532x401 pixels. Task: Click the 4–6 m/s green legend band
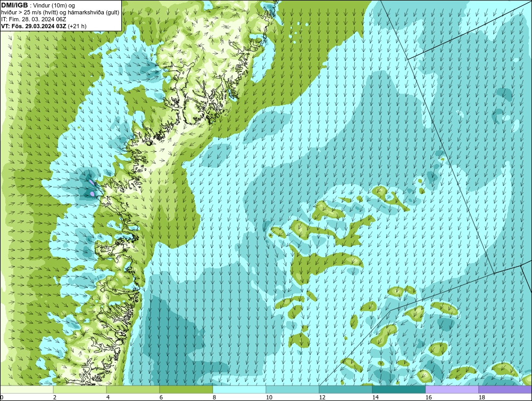click(x=133, y=389)
